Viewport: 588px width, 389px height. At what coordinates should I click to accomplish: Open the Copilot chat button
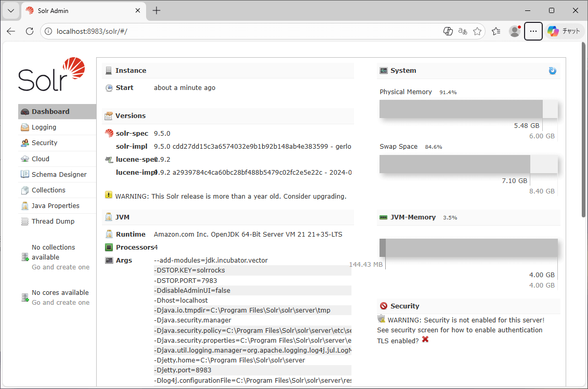tap(564, 31)
